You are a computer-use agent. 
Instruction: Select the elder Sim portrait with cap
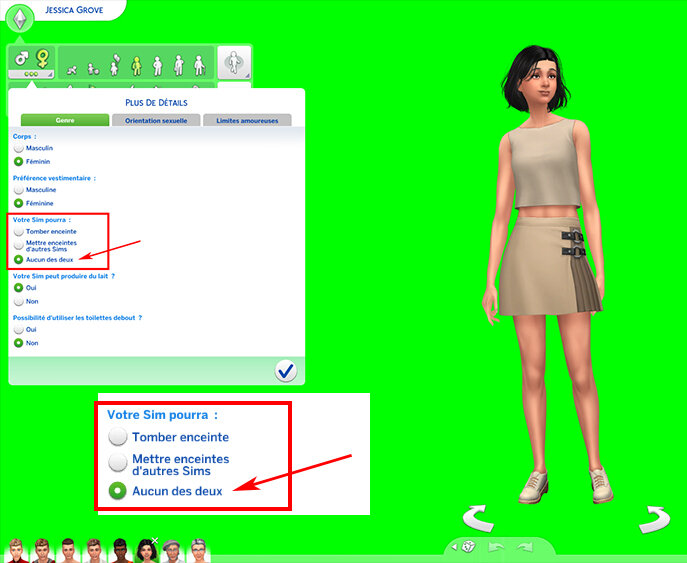click(x=172, y=550)
